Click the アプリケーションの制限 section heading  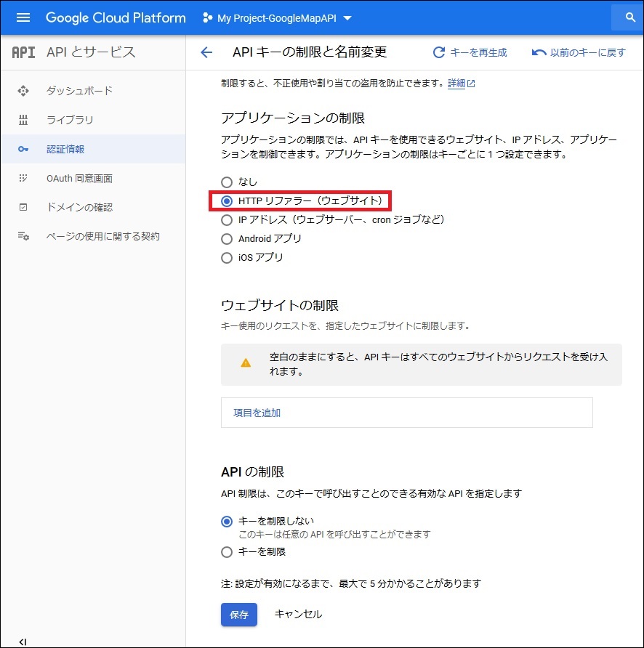[293, 118]
